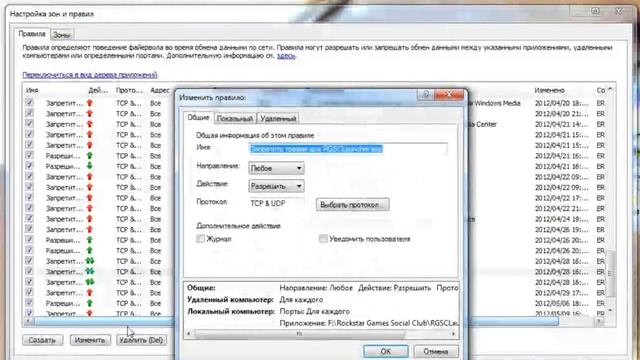Click green up arrow in row dated 2012/05/06 18

[90, 303]
